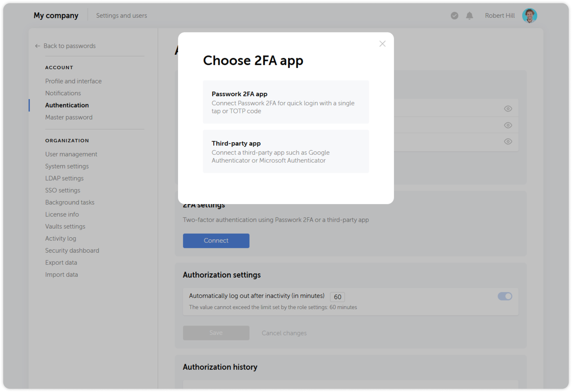The width and height of the screenshot is (572, 392).
Task: Select the Passwork 2FA app option
Action: pos(285,102)
